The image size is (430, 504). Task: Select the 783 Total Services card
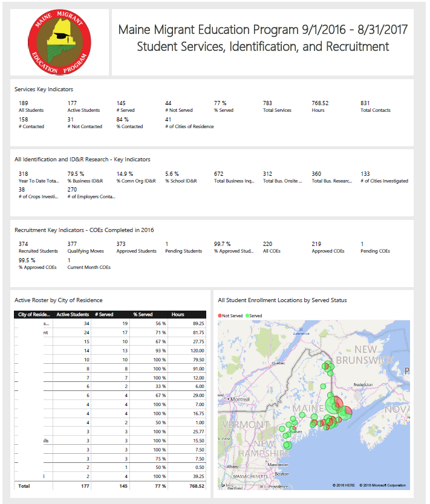277,106
